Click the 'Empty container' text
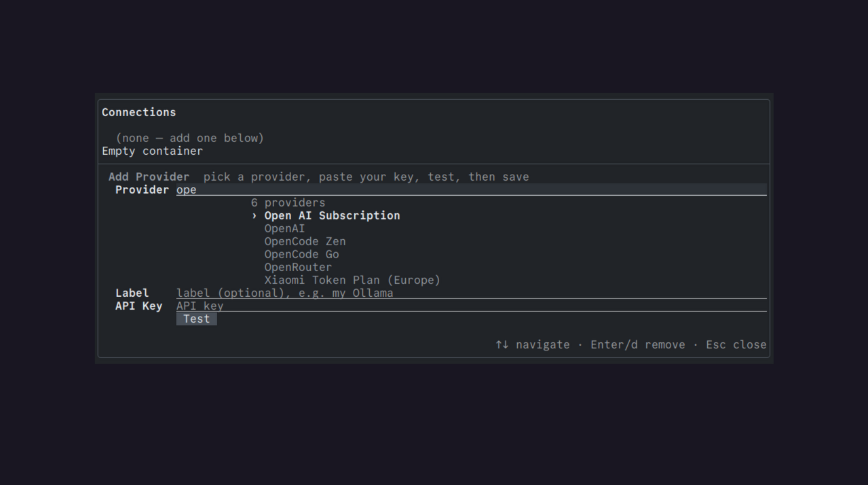868x485 pixels. [152, 151]
